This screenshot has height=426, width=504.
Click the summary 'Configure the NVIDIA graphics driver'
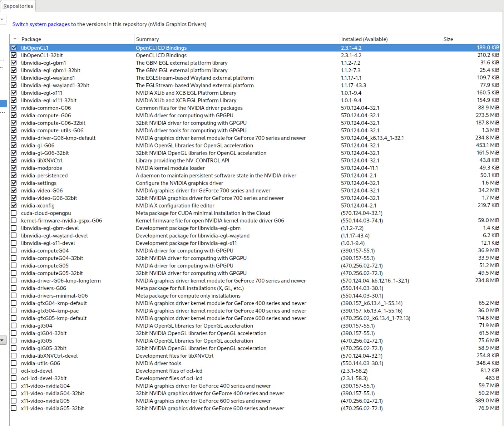179,183
